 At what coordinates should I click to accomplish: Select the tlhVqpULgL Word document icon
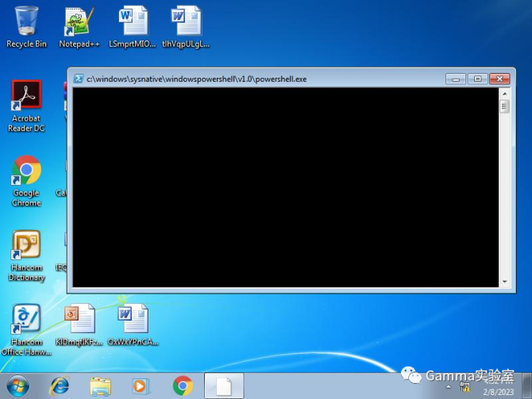tap(186, 27)
